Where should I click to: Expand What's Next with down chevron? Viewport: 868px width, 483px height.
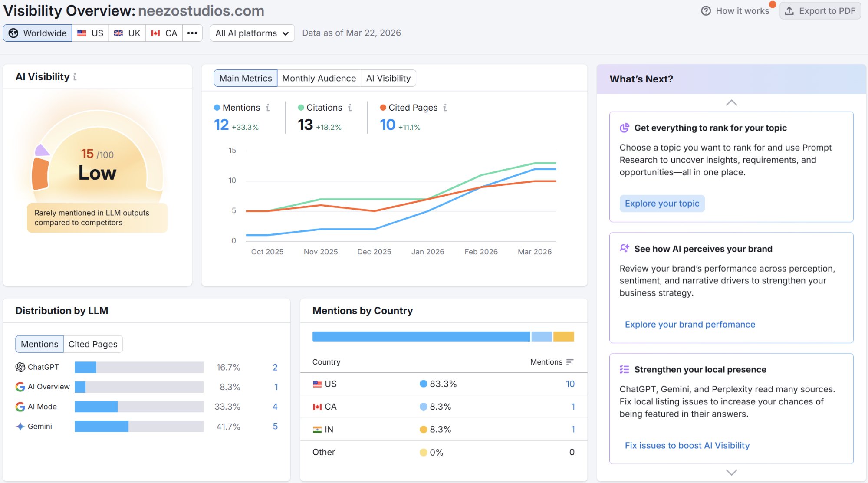click(x=731, y=472)
